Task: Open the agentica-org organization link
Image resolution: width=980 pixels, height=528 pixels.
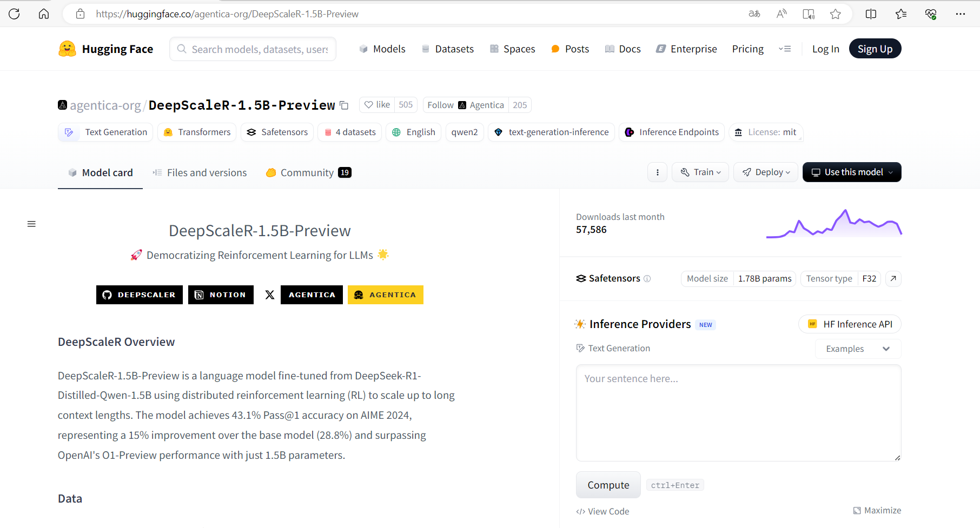Action: (x=105, y=105)
